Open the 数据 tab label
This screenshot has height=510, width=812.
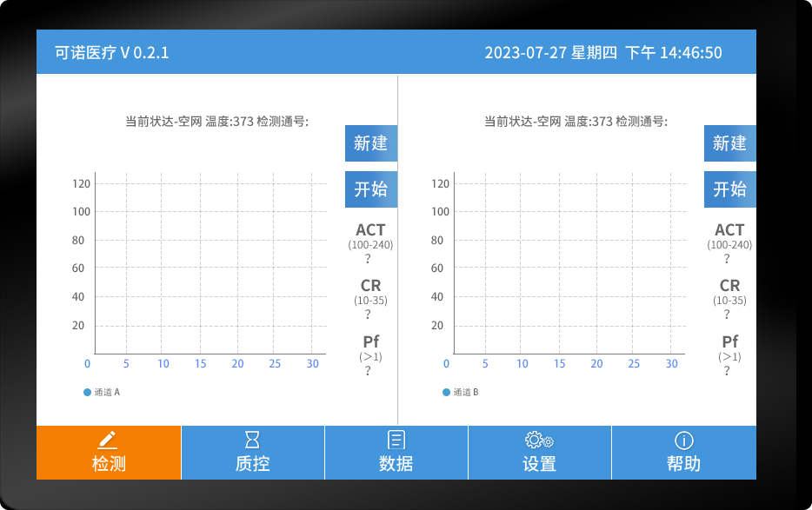(x=396, y=464)
